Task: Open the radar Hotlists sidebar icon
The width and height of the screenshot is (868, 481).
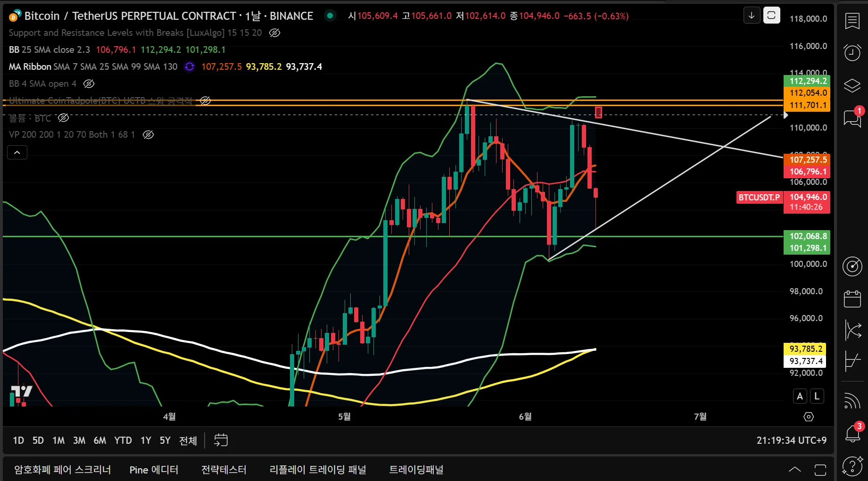Action: point(852,266)
